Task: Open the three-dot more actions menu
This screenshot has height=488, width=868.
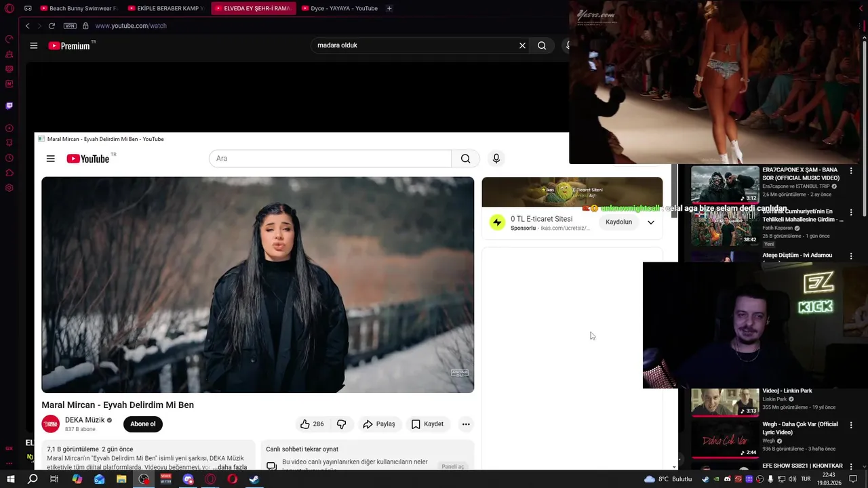Action: (x=466, y=424)
